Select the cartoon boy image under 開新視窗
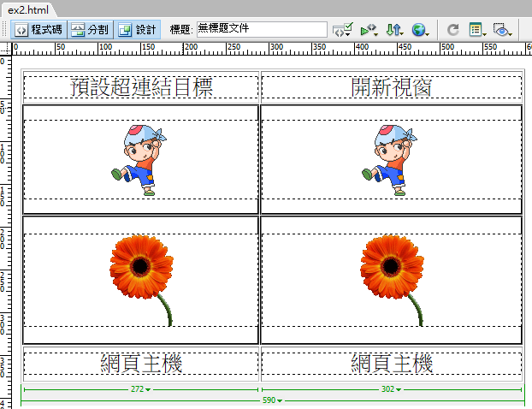The image size is (532, 409). click(x=390, y=160)
